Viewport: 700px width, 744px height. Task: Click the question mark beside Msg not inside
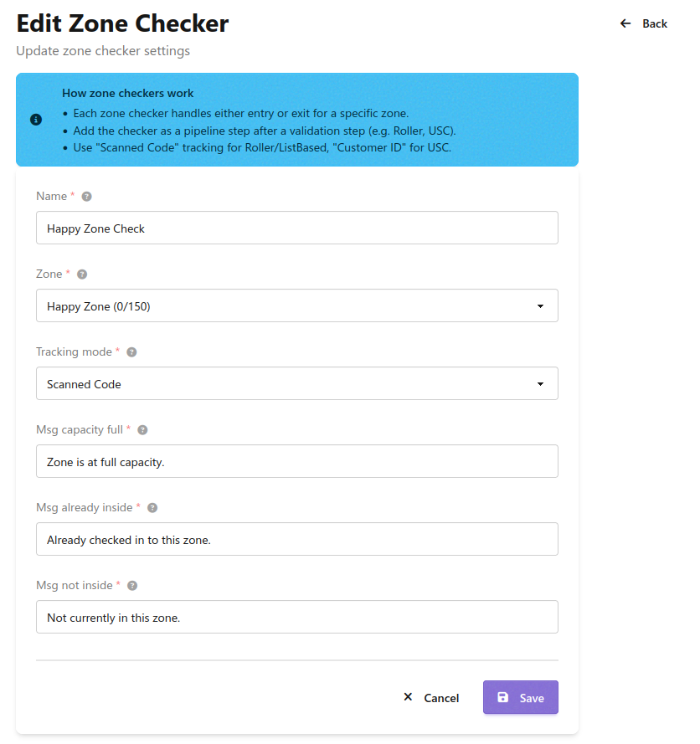coord(131,585)
